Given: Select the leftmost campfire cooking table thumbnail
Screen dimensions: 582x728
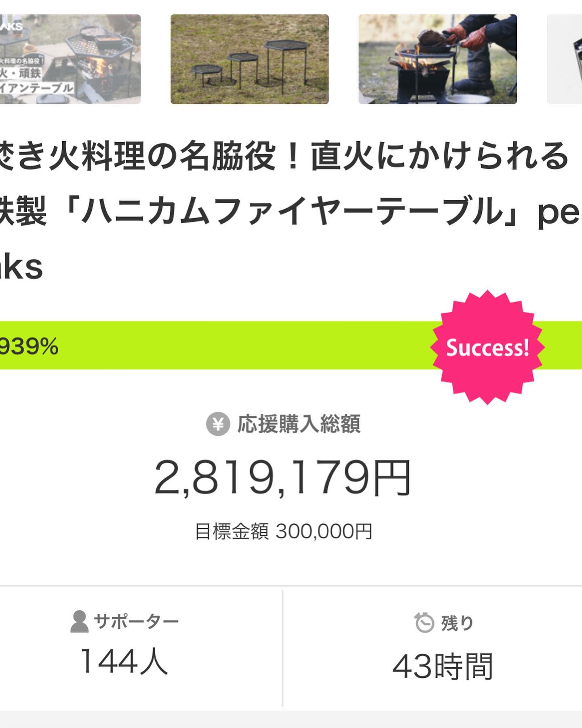Looking at the screenshot, I should (70, 59).
